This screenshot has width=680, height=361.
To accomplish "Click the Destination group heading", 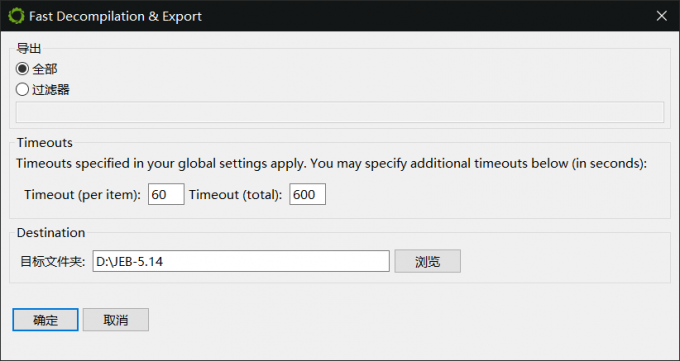I will [x=51, y=233].
